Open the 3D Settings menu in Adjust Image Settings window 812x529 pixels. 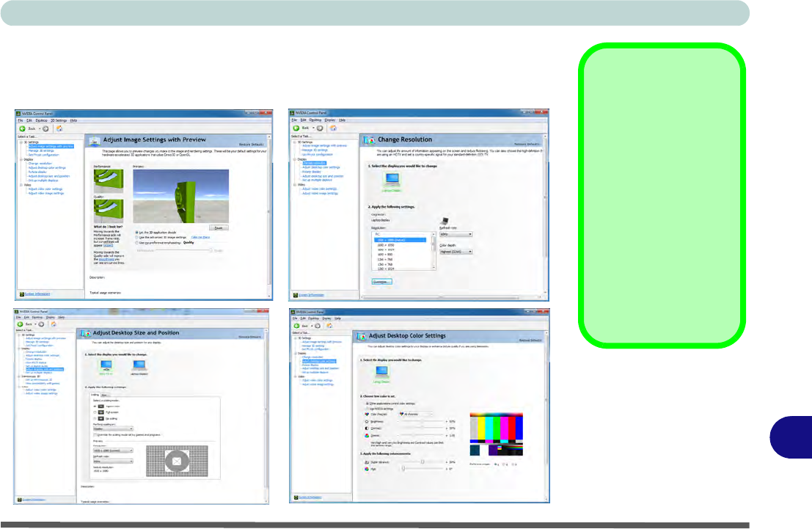pyautogui.click(x=58, y=121)
